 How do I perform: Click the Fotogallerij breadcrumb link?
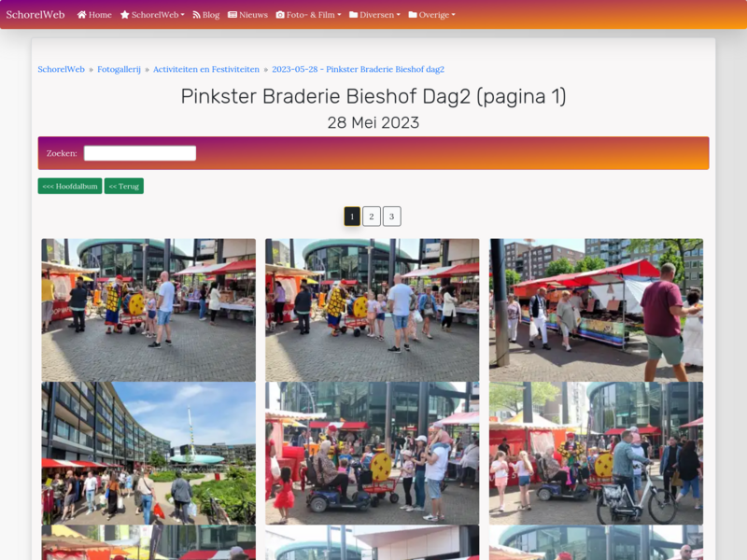[x=119, y=69]
